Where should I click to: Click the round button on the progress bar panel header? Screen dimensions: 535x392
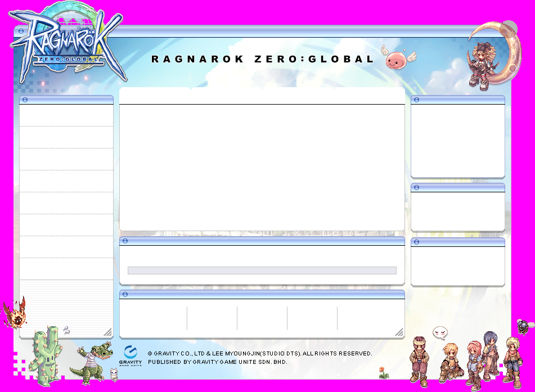(125, 241)
